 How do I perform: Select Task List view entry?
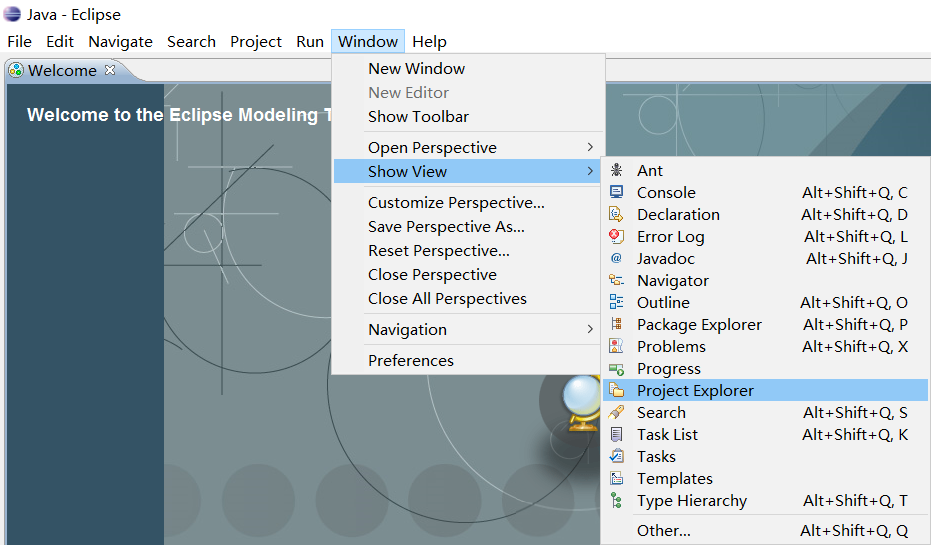click(x=766, y=435)
